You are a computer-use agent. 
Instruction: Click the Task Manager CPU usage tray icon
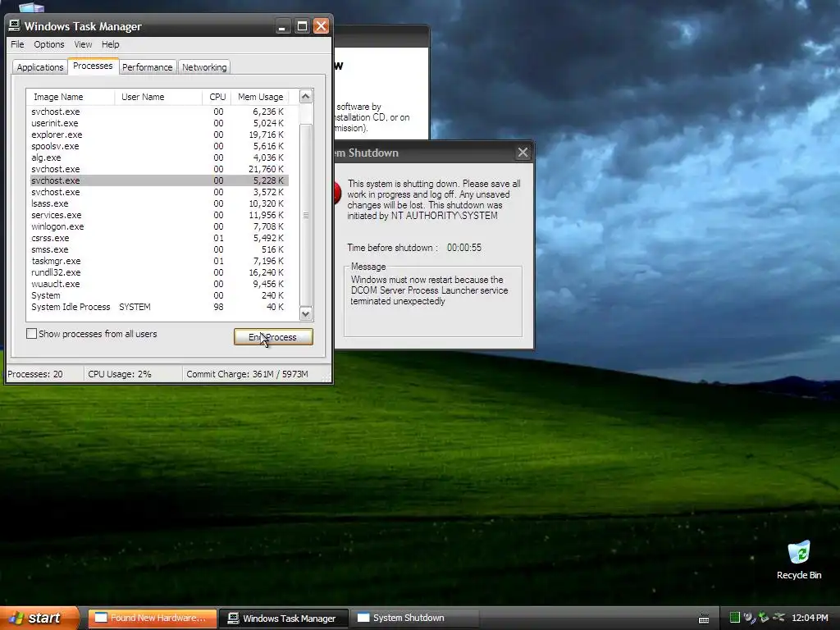coord(734,618)
